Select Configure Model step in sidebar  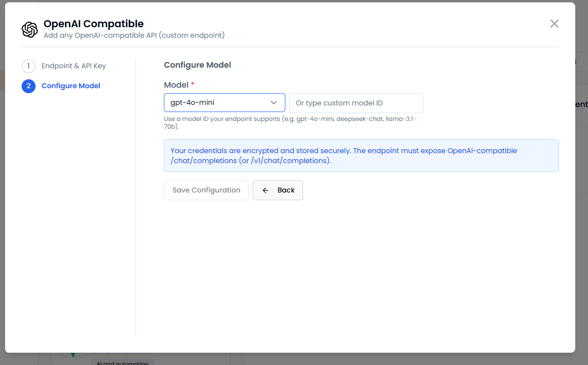71,86
